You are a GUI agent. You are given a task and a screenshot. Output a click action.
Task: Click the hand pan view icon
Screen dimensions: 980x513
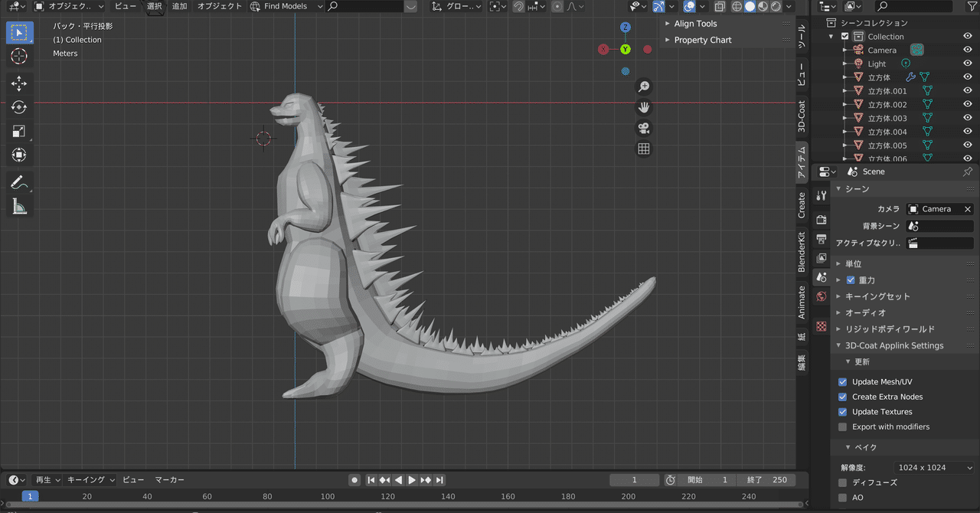(x=644, y=107)
